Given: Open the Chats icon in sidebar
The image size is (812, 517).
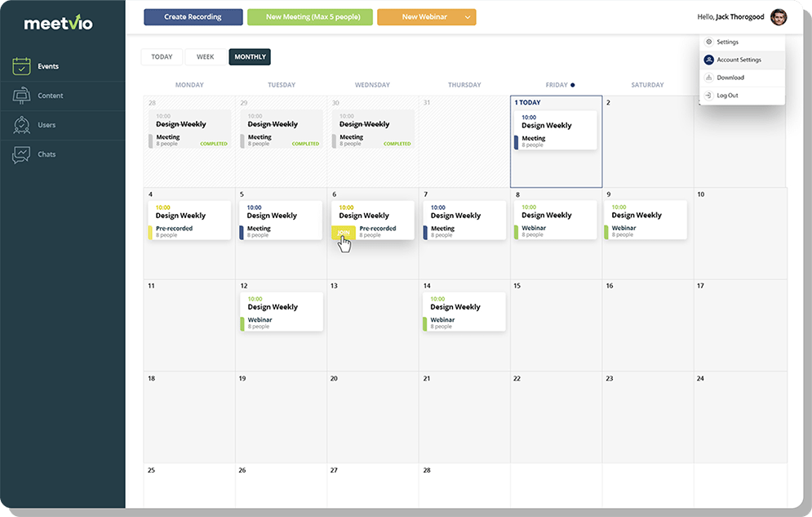Looking at the screenshot, I should (22, 154).
